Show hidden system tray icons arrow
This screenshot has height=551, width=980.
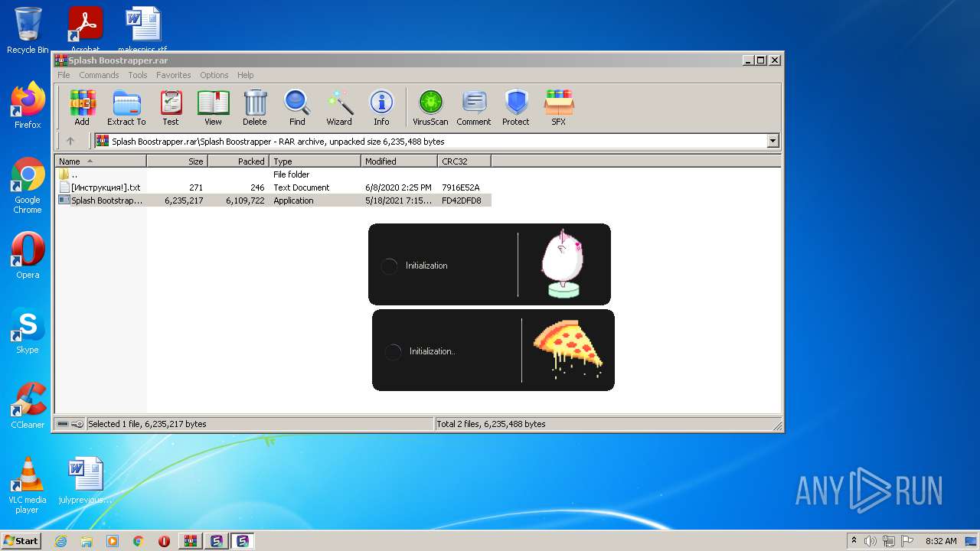(854, 541)
